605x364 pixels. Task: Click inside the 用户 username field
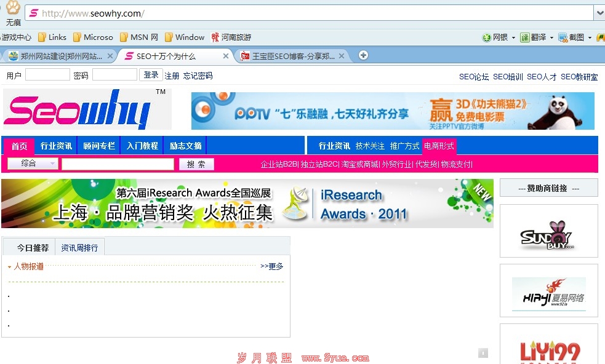(47, 74)
